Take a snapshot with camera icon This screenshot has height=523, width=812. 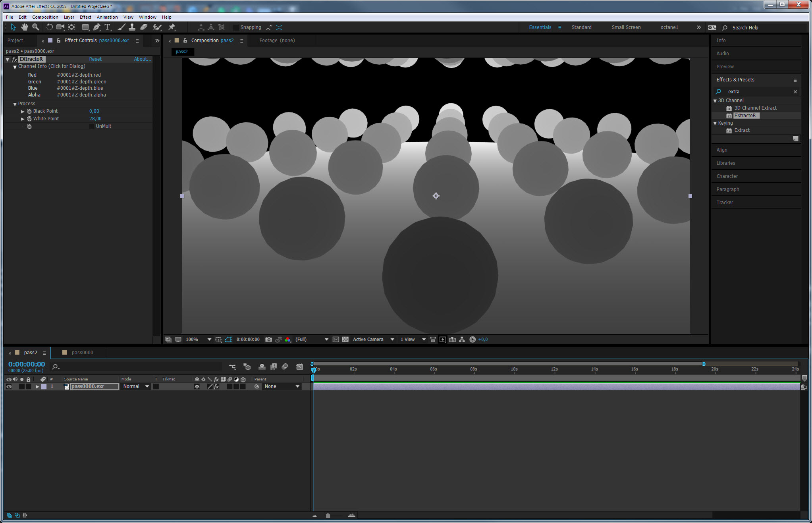tap(268, 340)
